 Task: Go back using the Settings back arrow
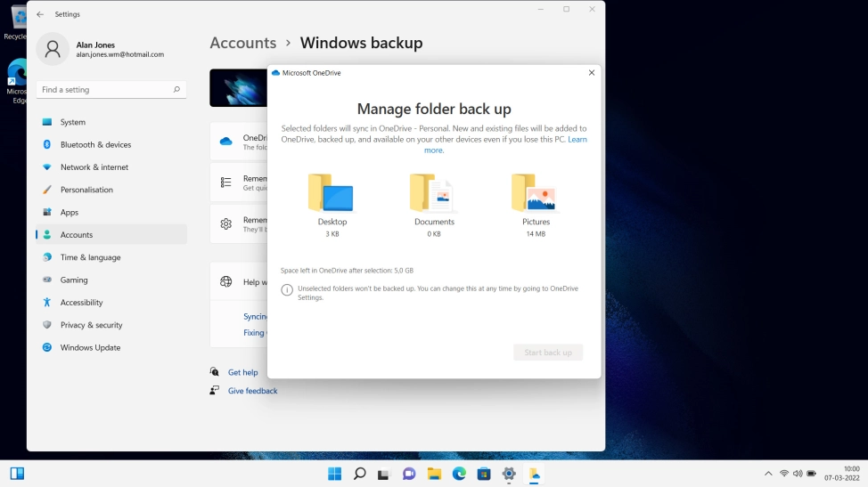pyautogui.click(x=40, y=14)
